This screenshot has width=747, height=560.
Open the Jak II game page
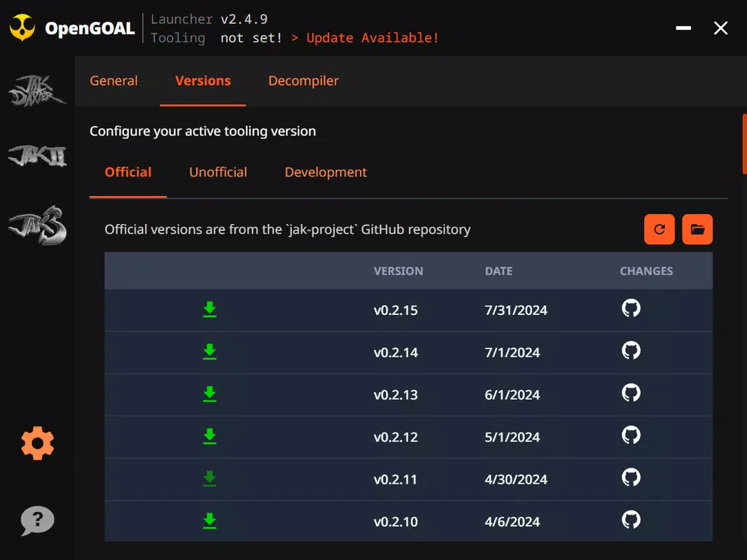(x=37, y=155)
